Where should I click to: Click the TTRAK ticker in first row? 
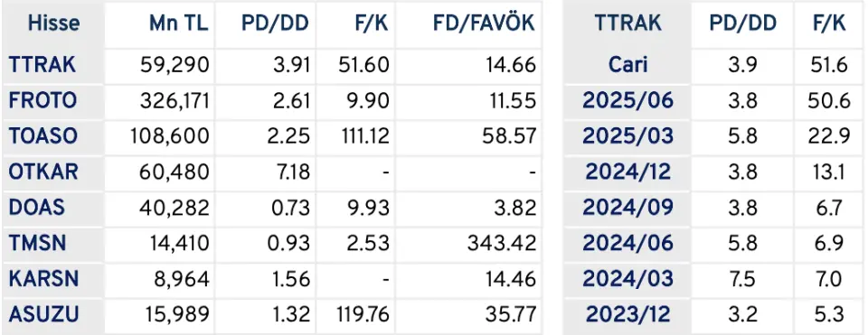tap(42, 65)
